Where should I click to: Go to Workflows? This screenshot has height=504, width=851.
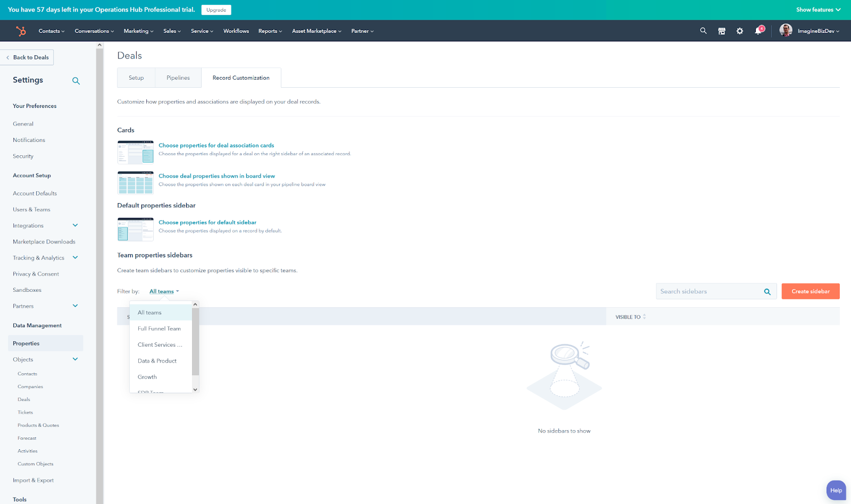pyautogui.click(x=236, y=31)
